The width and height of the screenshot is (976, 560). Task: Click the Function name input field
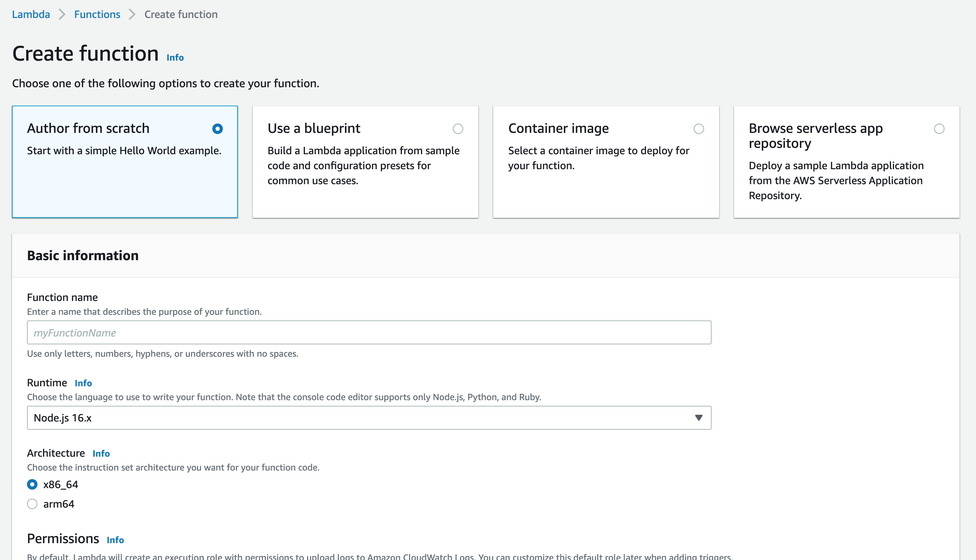(x=369, y=332)
